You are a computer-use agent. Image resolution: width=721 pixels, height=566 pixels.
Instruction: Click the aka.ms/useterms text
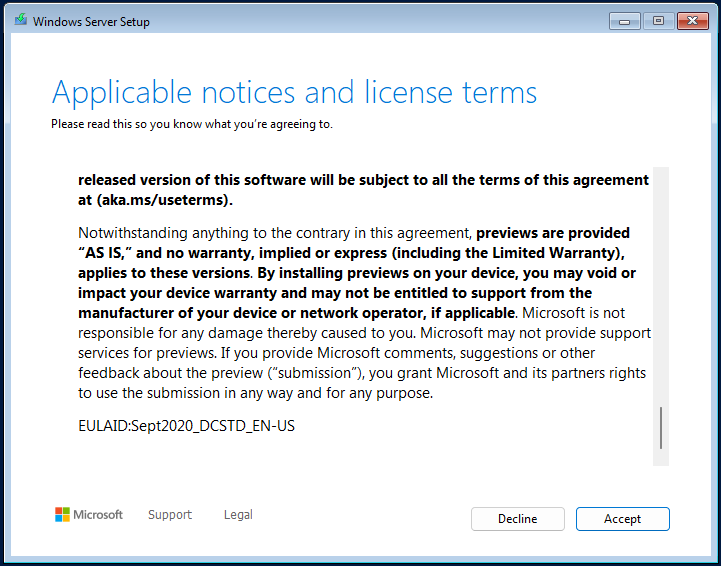coord(161,201)
